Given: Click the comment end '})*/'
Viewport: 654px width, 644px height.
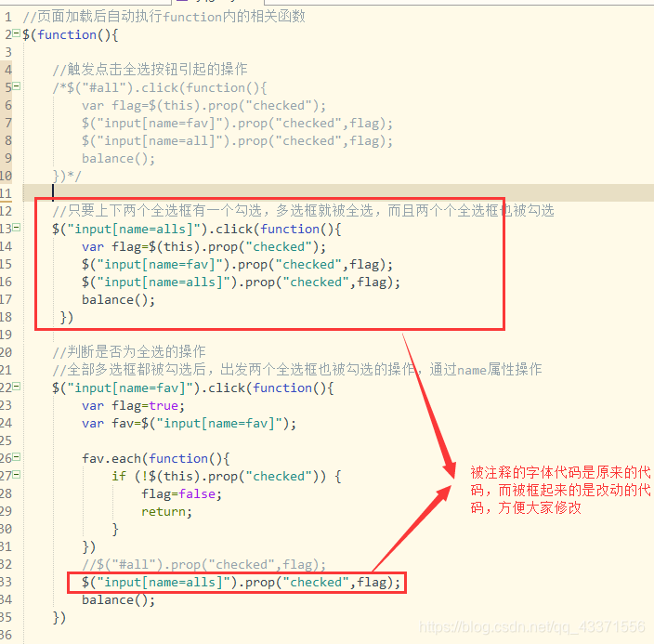Looking at the screenshot, I should pyautogui.click(x=67, y=177).
